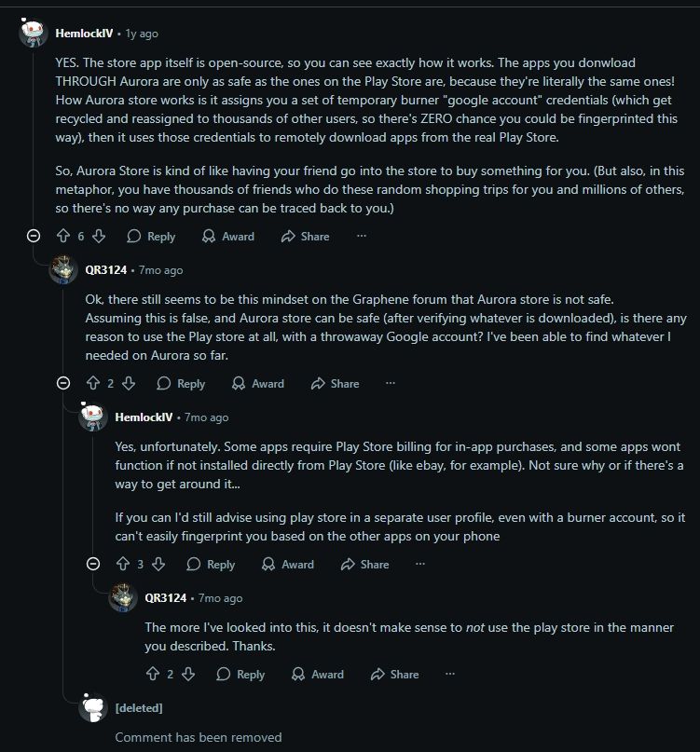Visit HemlockIV's profile from the top comment
Image resolution: width=700 pixels, height=752 pixels.
coord(84,34)
